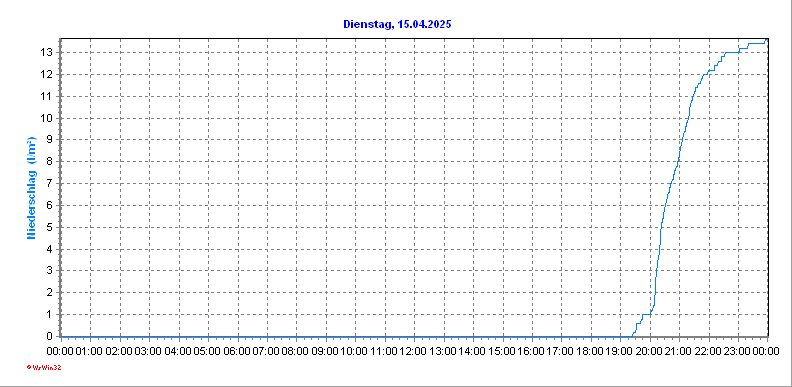Viewport: 792px width, 387px height.
Task: Select the 21:00 time axis label
Action: [679, 351]
